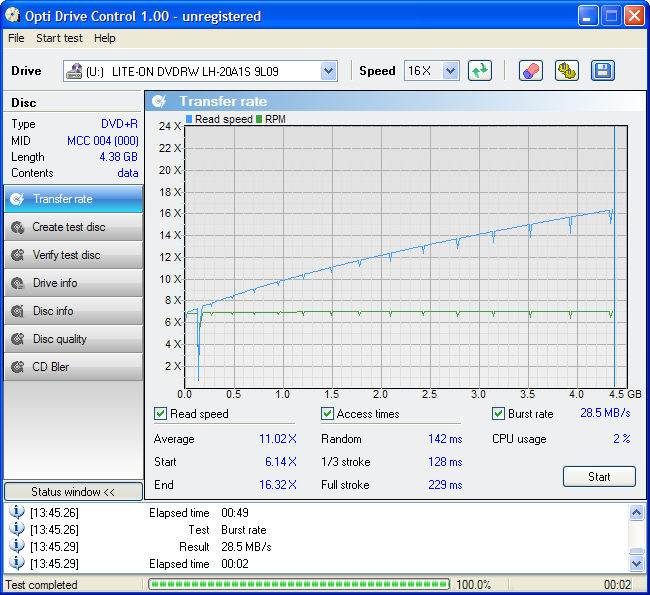Toggle the Access times checkbox
Image resolution: width=650 pixels, height=595 pixels.
point(328,414)
